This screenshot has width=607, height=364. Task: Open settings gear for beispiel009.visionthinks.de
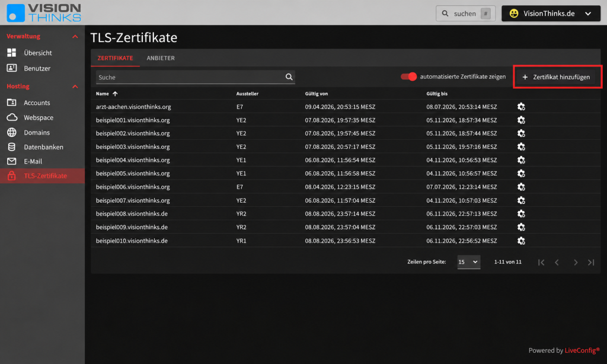point(521,227)
